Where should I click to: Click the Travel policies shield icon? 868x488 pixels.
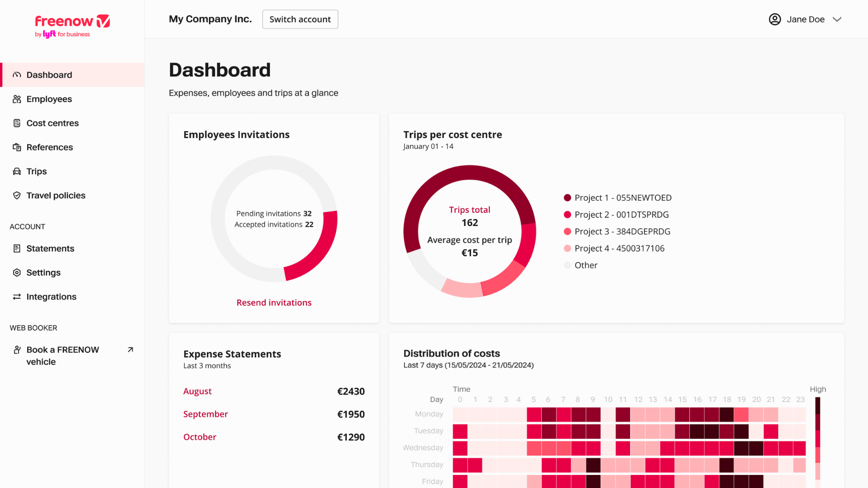pos(17,195)
